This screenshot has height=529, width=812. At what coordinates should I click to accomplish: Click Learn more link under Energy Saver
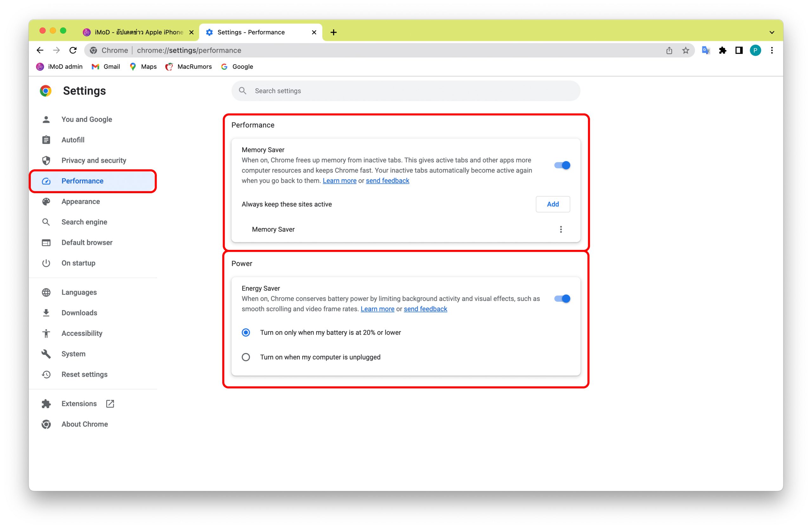(x=377, y=309)
